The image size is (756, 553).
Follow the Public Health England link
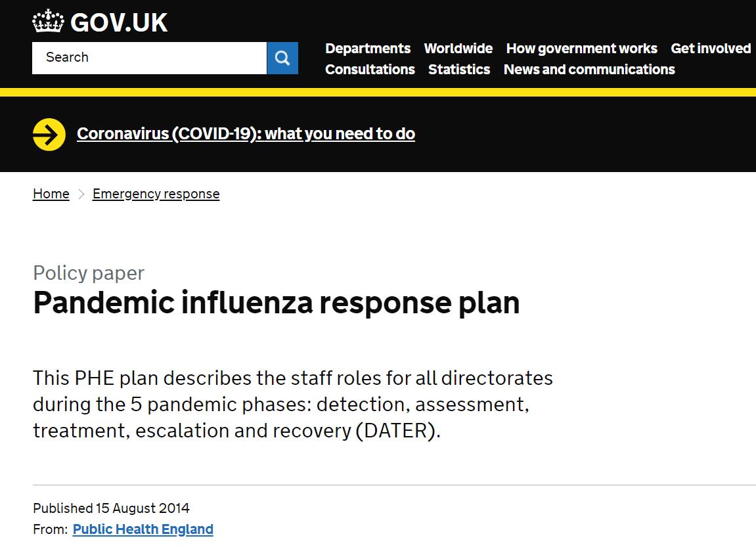143,529
